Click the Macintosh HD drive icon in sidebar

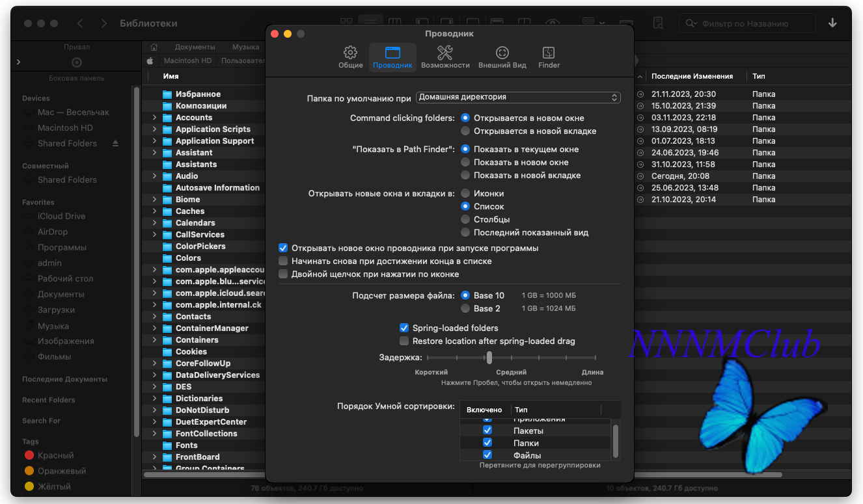coord(29,128)
